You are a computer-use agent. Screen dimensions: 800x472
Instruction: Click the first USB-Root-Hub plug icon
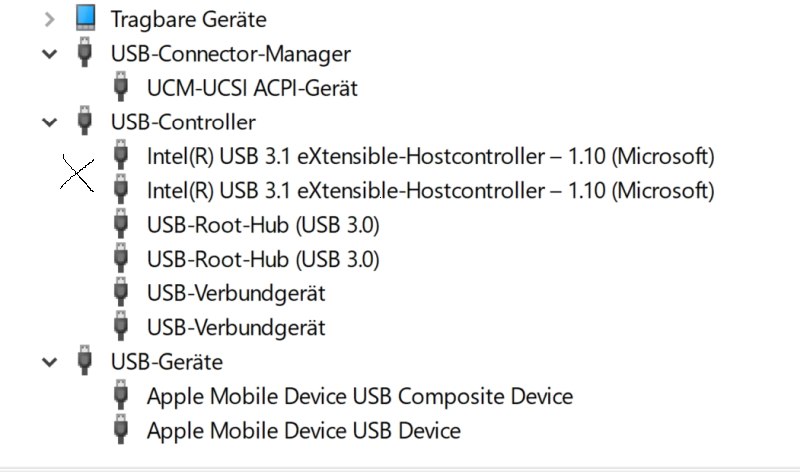click(121, 223)
